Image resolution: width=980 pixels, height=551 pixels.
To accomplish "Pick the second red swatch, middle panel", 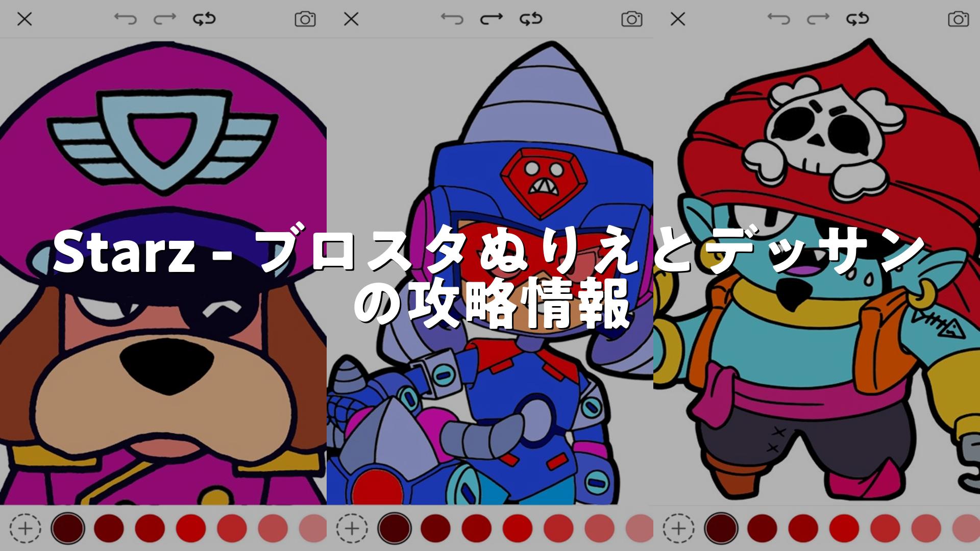I will point(435,528).
